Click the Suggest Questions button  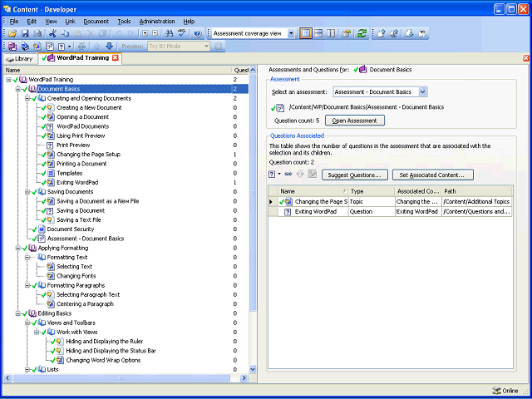click(355, 175)
